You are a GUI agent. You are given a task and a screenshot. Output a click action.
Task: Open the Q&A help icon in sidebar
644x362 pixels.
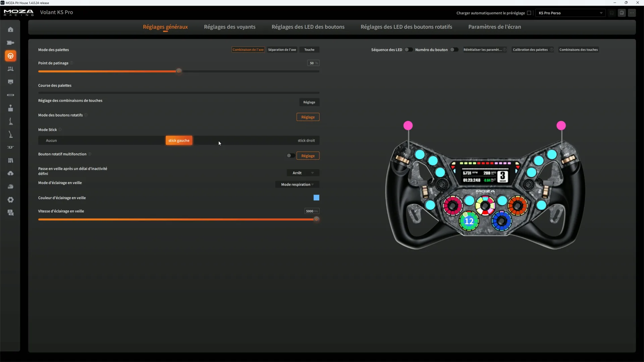(10, 213)
